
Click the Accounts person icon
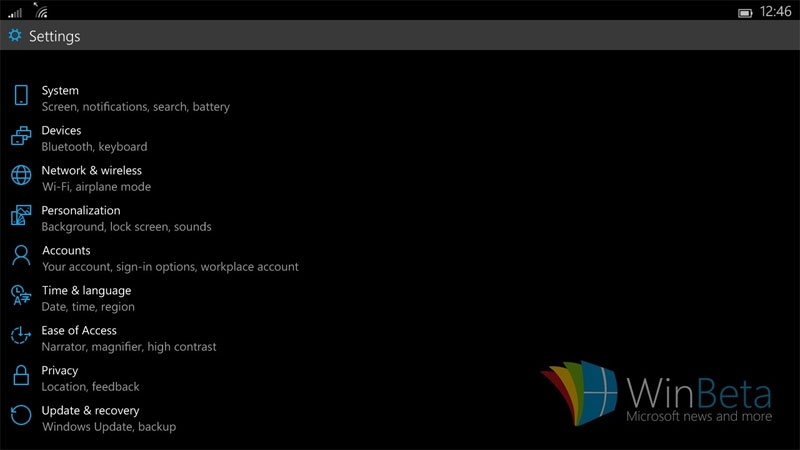coord(21,256)
